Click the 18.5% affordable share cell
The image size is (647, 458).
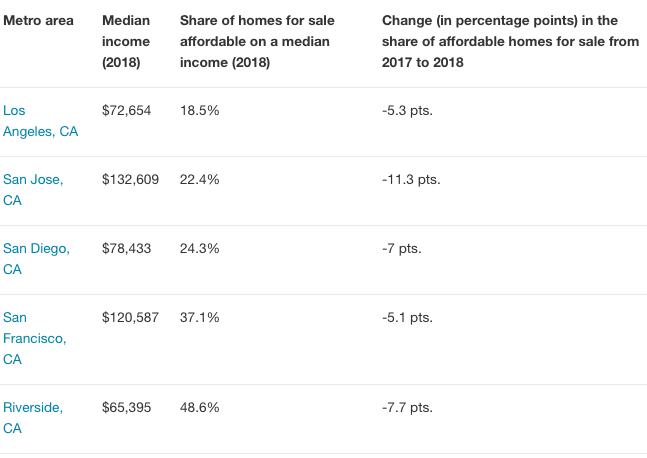199,110
